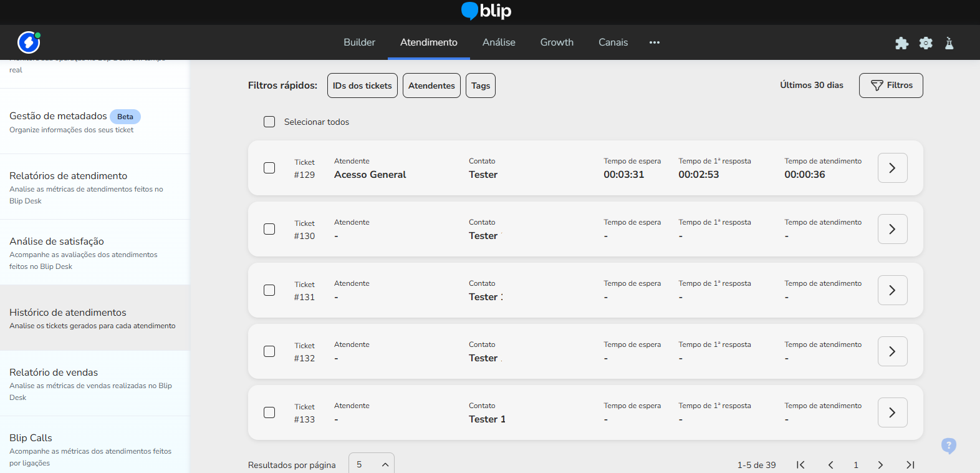Screen dimensions: 980x473
Task: Open the three-dots more menu
Action: (654, 42)
